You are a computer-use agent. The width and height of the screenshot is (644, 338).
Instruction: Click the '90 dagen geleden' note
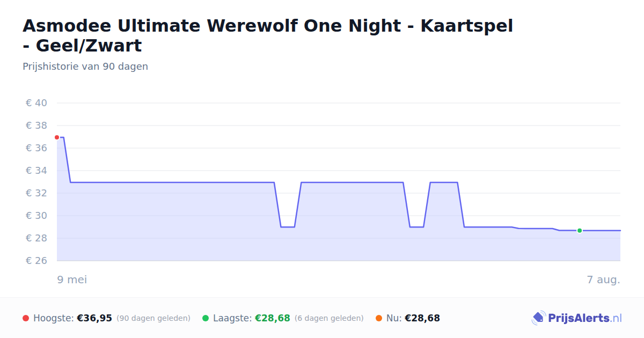pyautogui.click(x=153, y=318)
